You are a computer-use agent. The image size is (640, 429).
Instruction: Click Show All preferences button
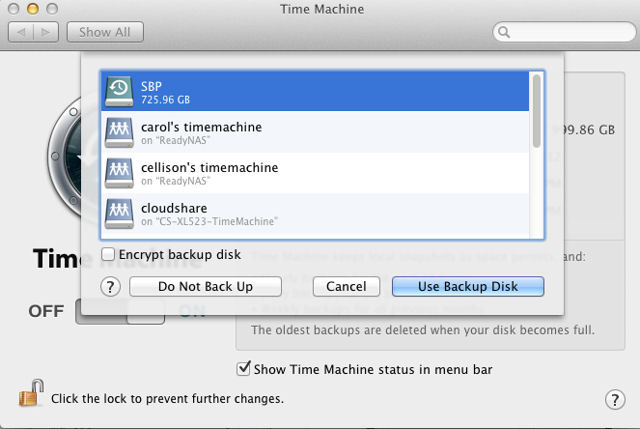(x=105, y=32)
